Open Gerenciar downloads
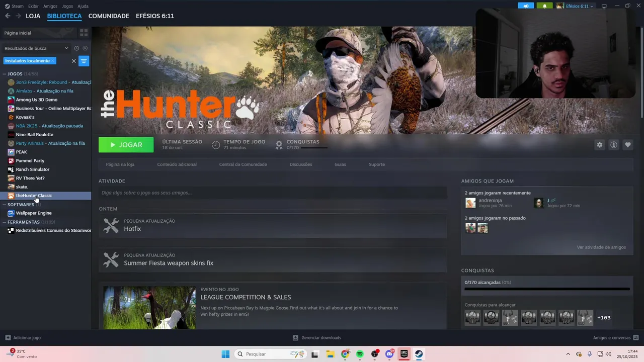The image size is (644, 362). (x=317, y=338)
